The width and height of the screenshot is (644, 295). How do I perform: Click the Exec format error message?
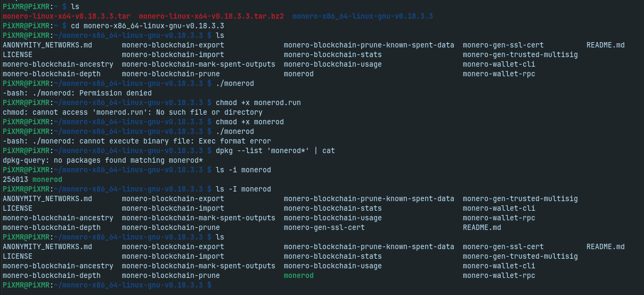point(137,141)
